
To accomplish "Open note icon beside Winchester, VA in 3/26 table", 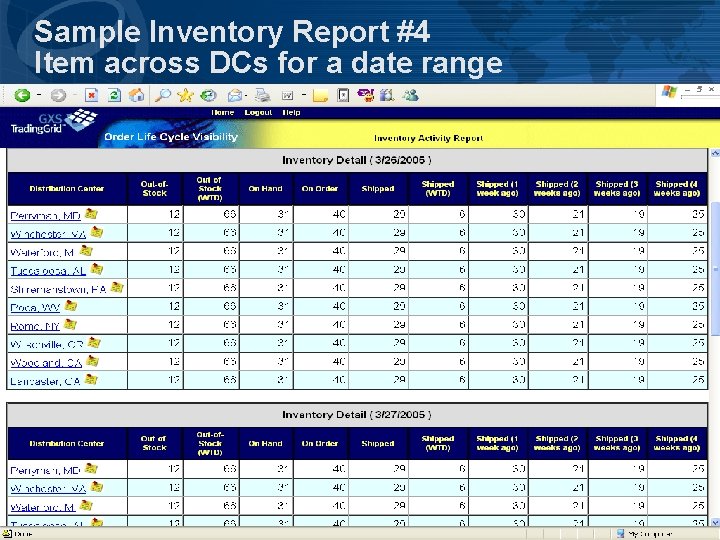I will tap(96, 232).
